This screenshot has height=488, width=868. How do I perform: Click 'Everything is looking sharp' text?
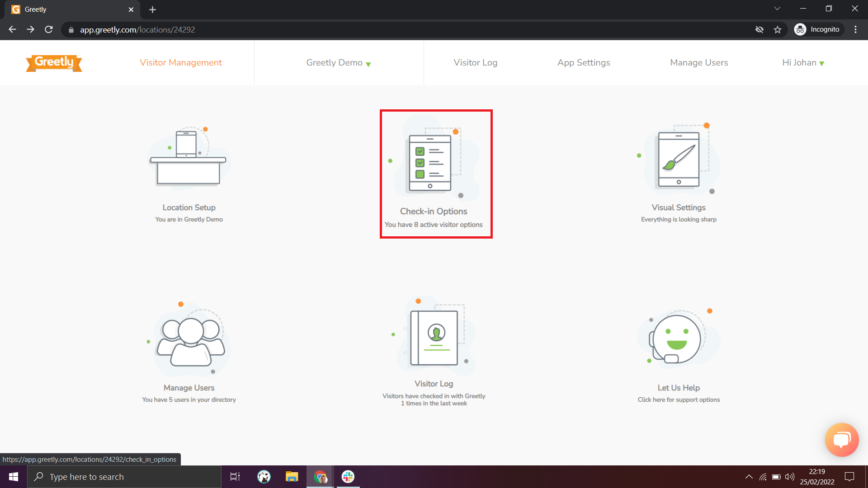click(679, 219)
